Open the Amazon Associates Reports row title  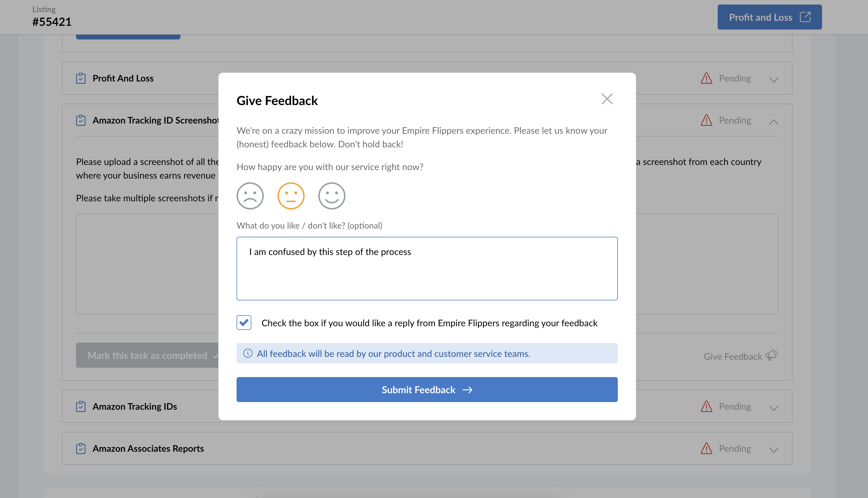[x=148, y=448]
